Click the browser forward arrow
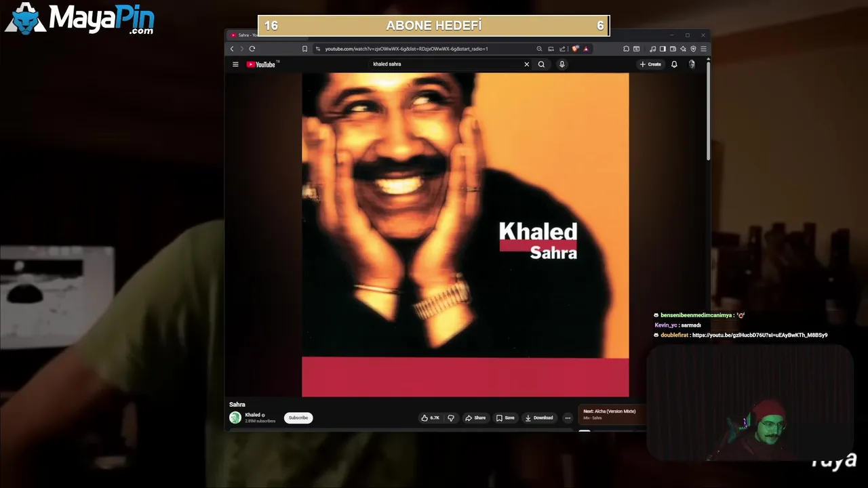This screenshot has width=868, height=488. 241,49
